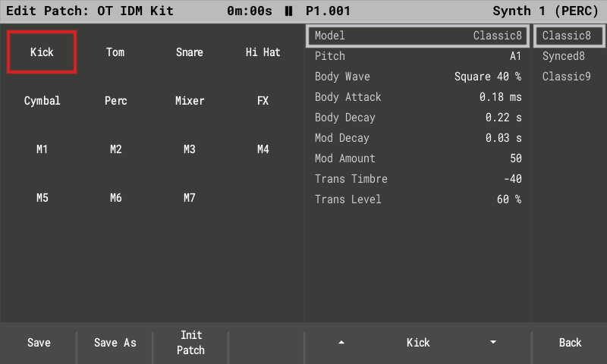Select the Model parameter row

418,36
